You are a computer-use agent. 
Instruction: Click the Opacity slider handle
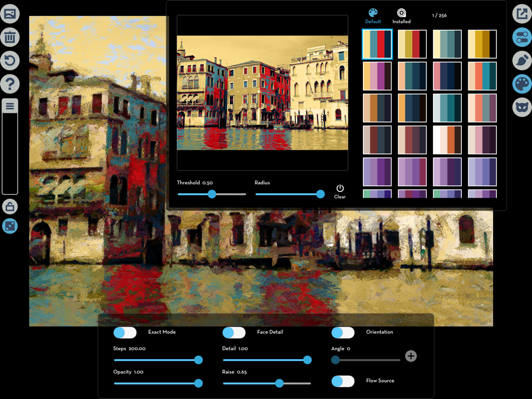tap(198, 384)
